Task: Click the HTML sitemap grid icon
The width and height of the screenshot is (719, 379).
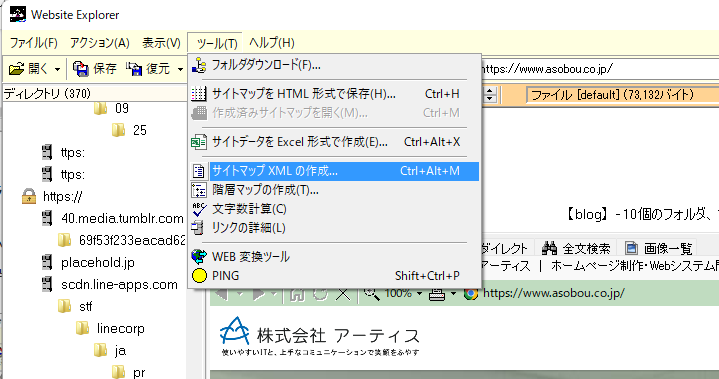Action: pyautogui.click(x=199, y=94)
